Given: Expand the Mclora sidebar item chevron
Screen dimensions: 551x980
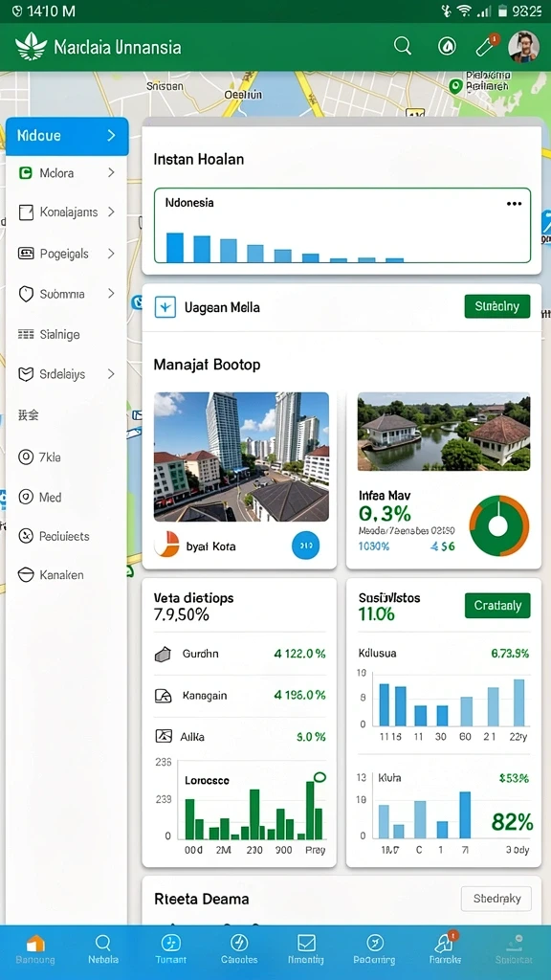Looking at the screenshot, I should pos(111,172).
